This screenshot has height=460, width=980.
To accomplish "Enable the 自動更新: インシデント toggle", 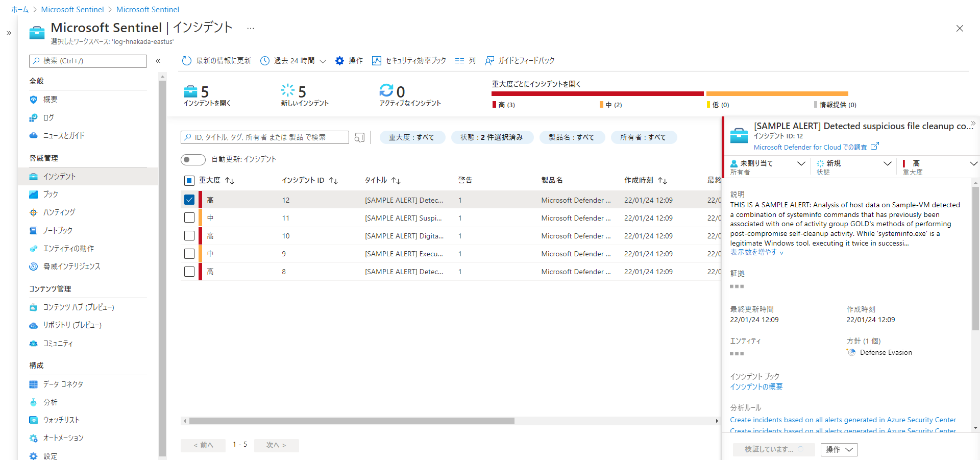I will (x=193, y=160).
